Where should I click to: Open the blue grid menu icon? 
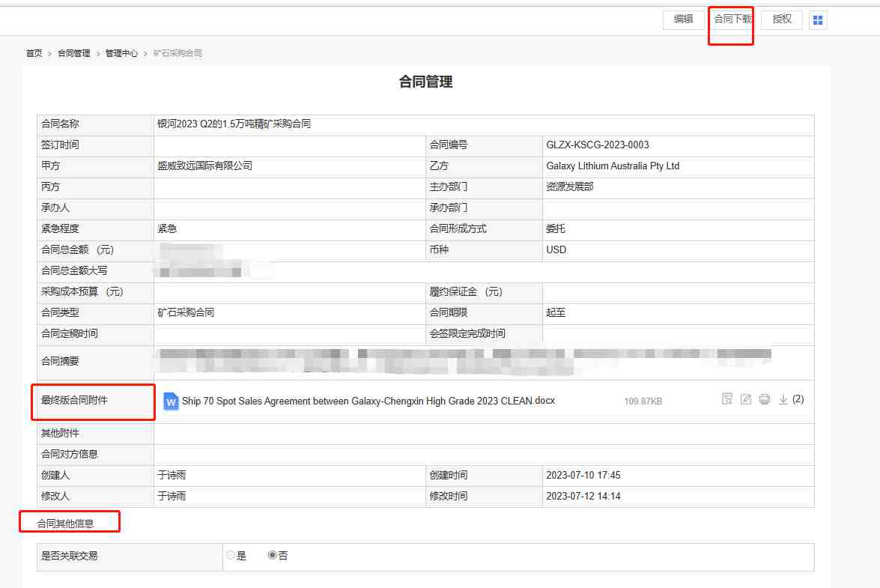click(x=818, y=20)
